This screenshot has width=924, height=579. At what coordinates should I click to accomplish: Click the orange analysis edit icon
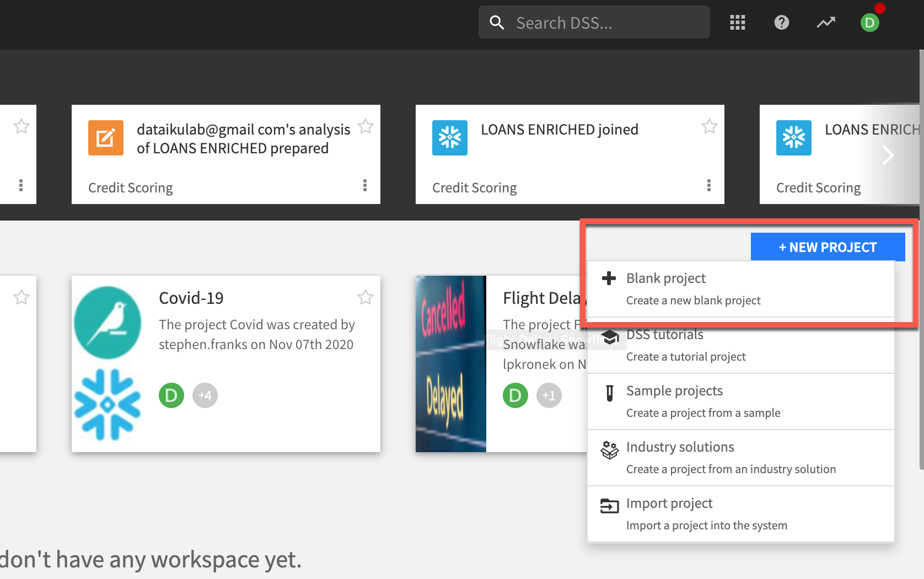tap(106, 138)
